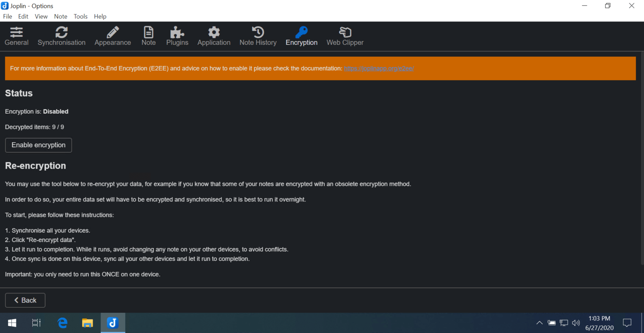Switch to the Appearance settings
Image resolution: width=644 pixels, height=333 pixels.
click(112, 36)
